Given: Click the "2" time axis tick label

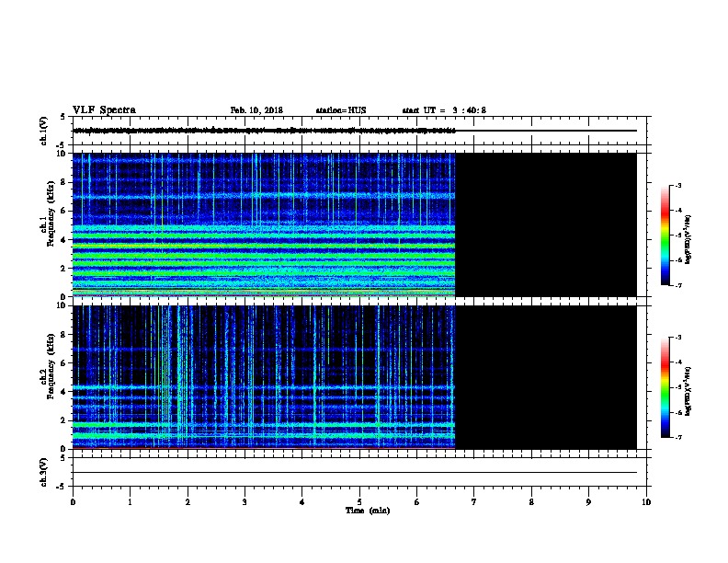Looking at the screenshot, I should click(x=188, y=502).
